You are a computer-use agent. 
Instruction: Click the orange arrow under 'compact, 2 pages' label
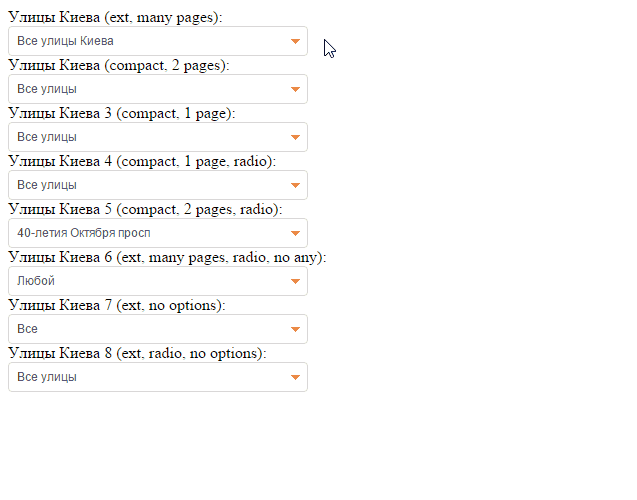tap(295, 89)
